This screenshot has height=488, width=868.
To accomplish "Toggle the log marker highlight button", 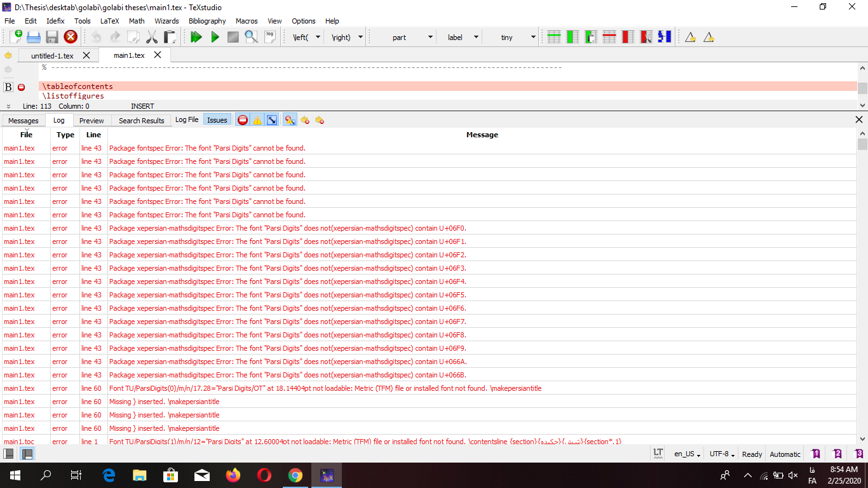I will pyautogui.click(x=290, y=119).
